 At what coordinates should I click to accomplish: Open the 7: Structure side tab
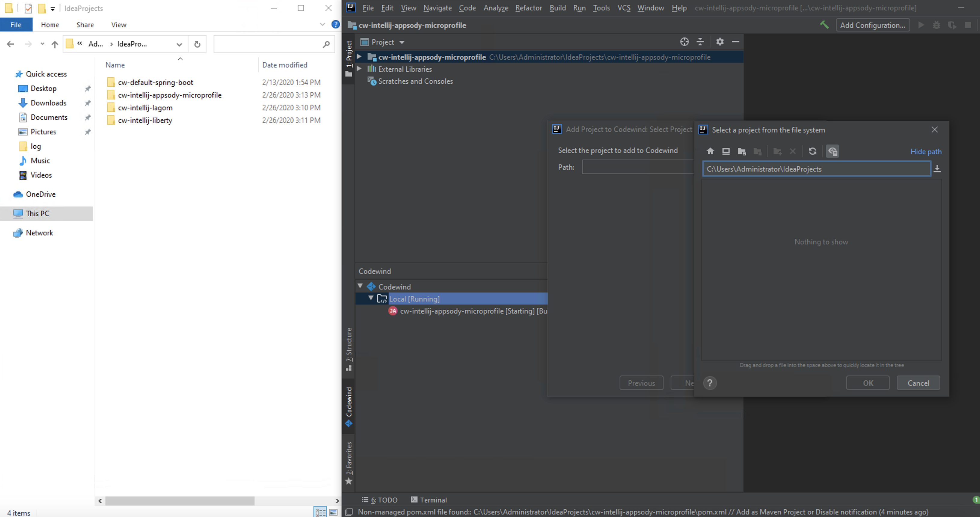[x=349, y=349]
